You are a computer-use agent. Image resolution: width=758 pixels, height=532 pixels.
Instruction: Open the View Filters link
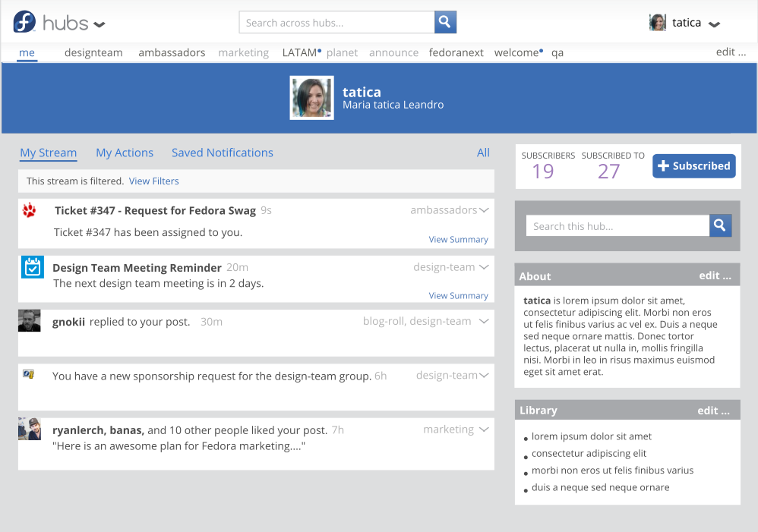[x=153, y=181]
